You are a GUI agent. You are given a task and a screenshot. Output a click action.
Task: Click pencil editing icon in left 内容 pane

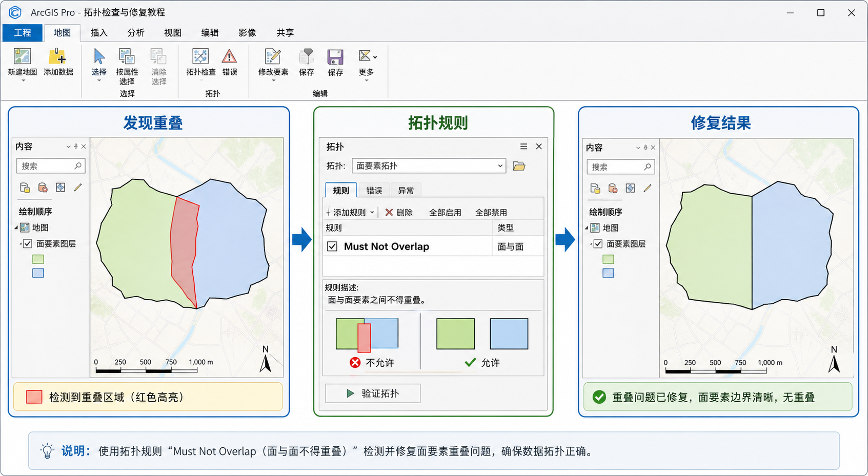pos(78,188)
